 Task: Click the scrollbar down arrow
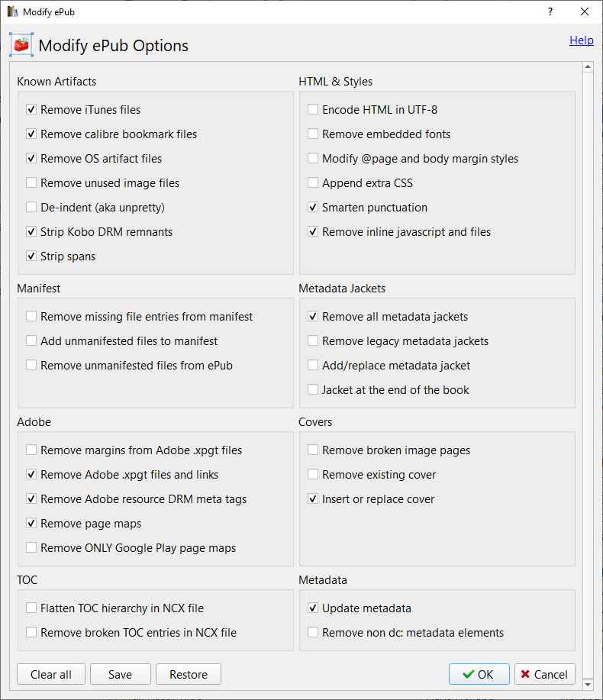(587, 683)
